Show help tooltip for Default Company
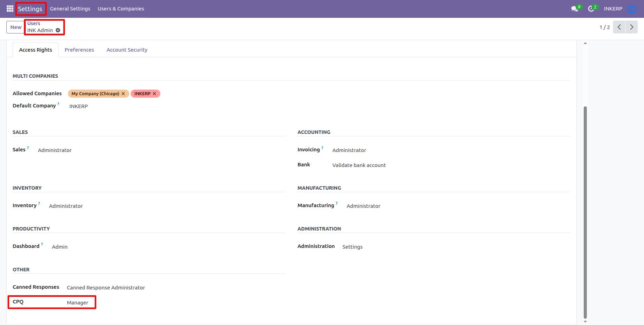 [x=58, y=104]
